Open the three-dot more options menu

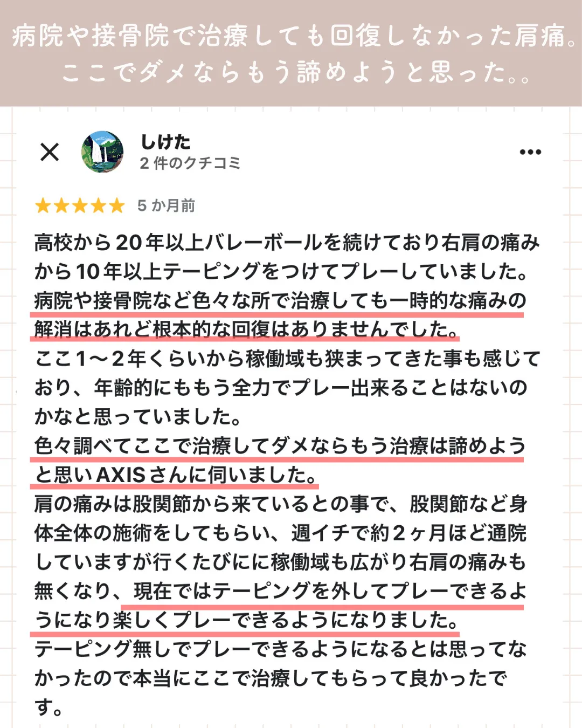coord(530,152)
